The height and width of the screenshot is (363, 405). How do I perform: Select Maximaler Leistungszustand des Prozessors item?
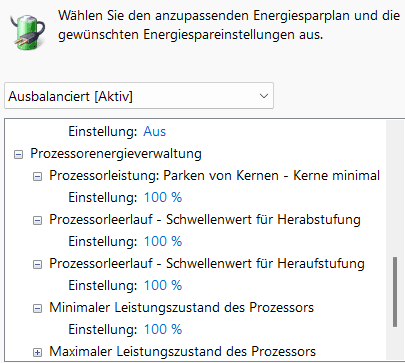[x=183, y=352]
